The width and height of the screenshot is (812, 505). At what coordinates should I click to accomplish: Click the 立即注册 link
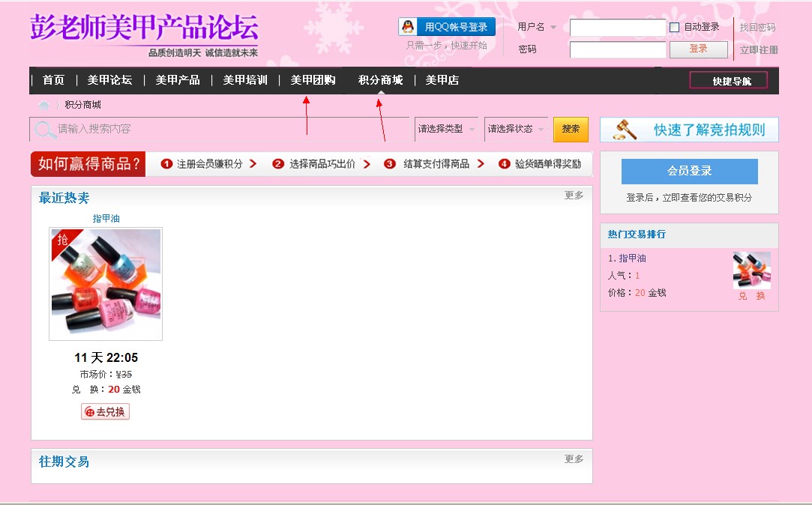click(759, 49)
